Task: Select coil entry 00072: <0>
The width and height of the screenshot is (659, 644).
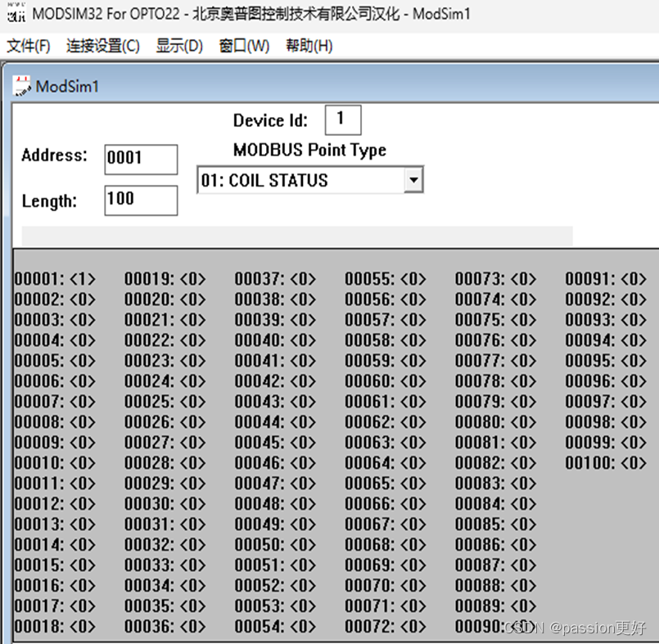Action: [386, 626]
